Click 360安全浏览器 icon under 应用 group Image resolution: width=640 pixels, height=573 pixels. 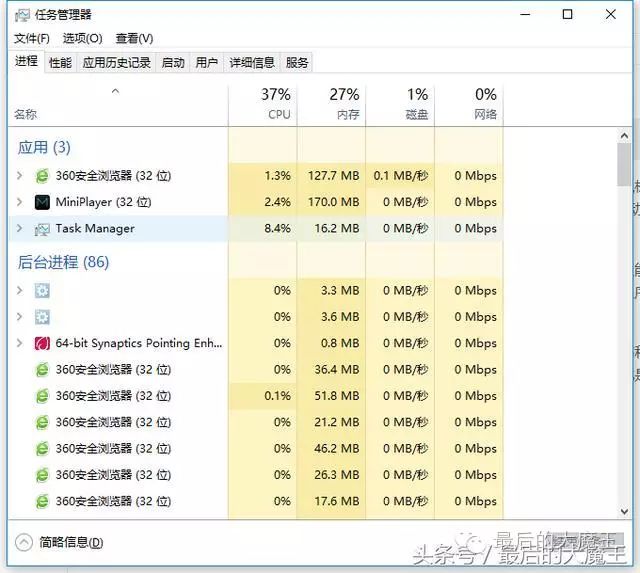pos(42,176)
